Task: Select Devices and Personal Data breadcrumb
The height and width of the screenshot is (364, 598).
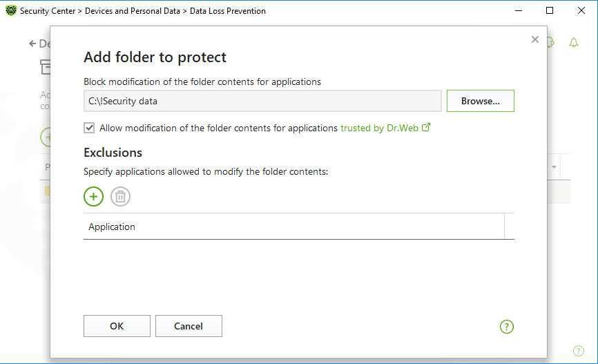Action: [133, 11]
